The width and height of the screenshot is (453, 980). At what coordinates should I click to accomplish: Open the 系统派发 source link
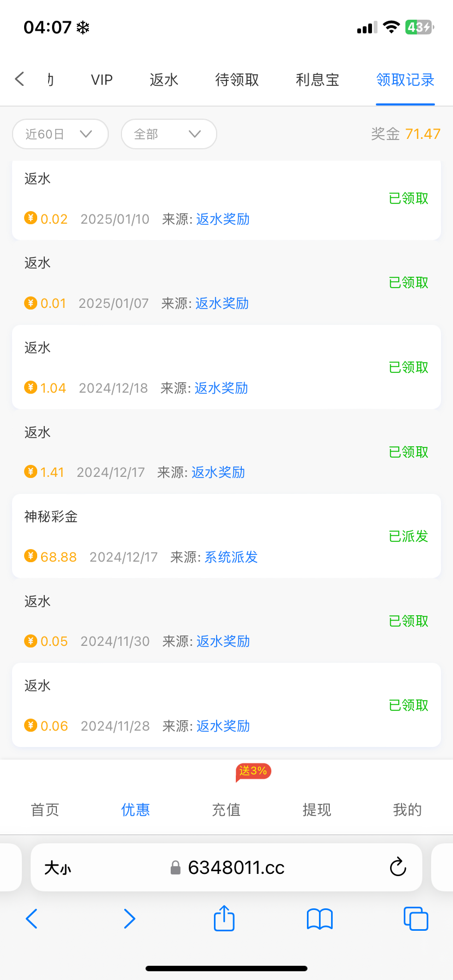pyautogui.click(x=231, y=557)
